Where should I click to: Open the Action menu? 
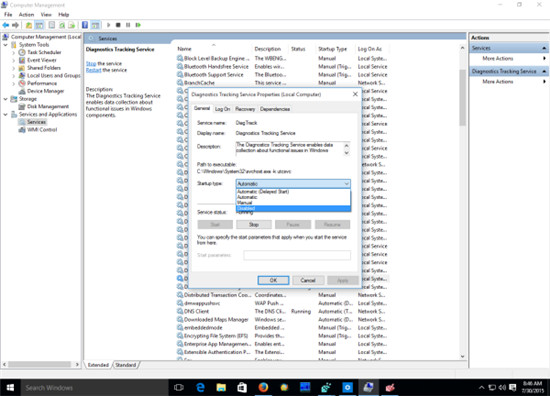pyautogui.click(x=26, y=15)
